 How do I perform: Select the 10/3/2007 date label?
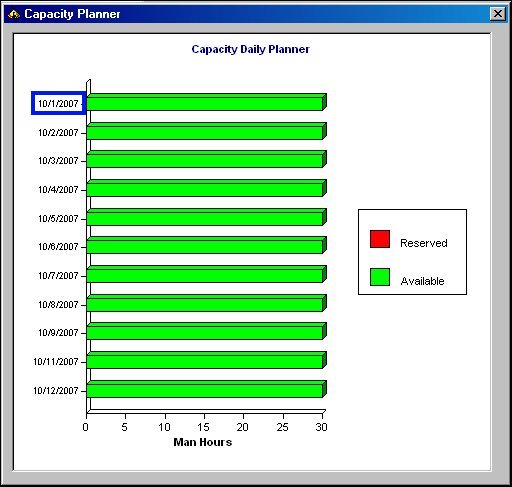click(x=58, y=161)
